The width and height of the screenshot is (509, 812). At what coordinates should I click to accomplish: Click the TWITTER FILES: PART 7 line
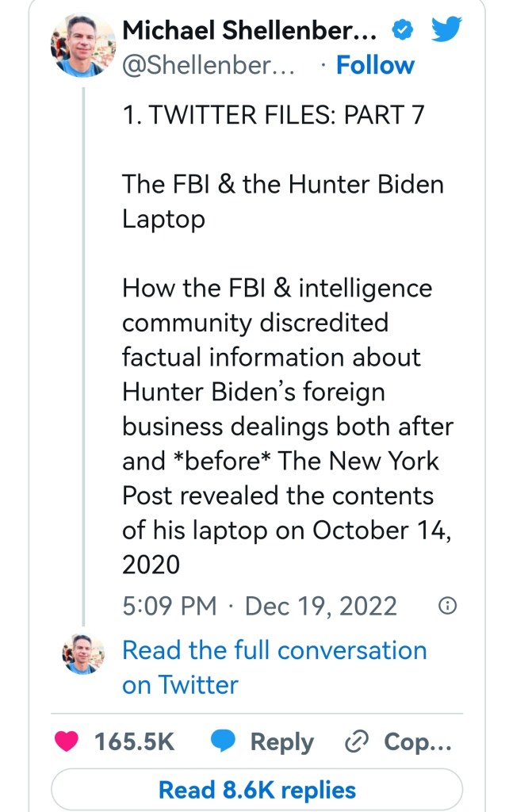(x=274, y=115)
